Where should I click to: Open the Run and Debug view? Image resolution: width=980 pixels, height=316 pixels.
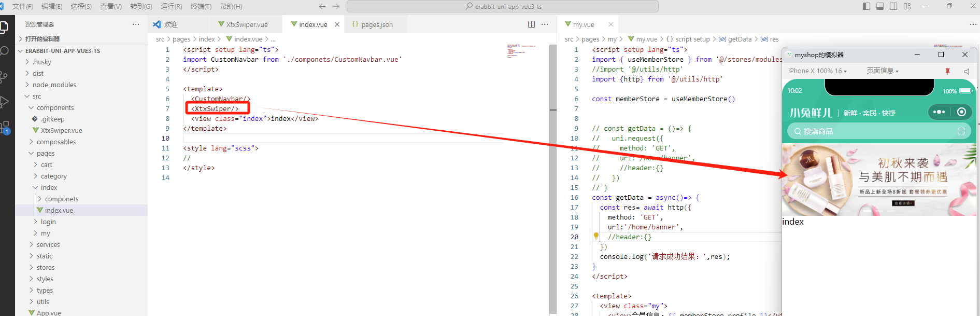pyautogui.click(x=4, y=102)
